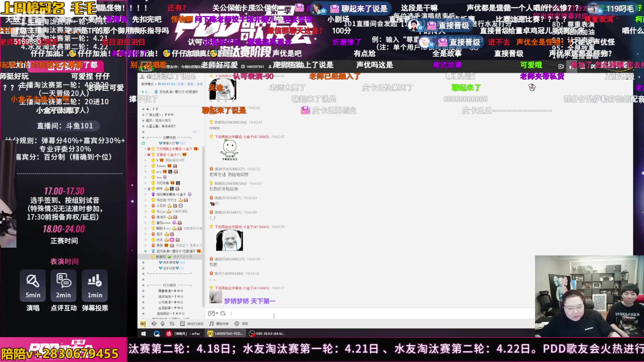Select 众星云集,等你来听! row

161,126
